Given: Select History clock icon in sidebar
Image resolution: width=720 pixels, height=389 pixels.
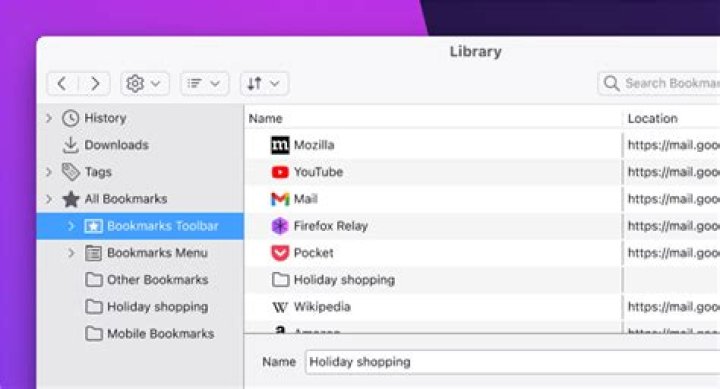Looking at the screenshot, I should 70,118.
